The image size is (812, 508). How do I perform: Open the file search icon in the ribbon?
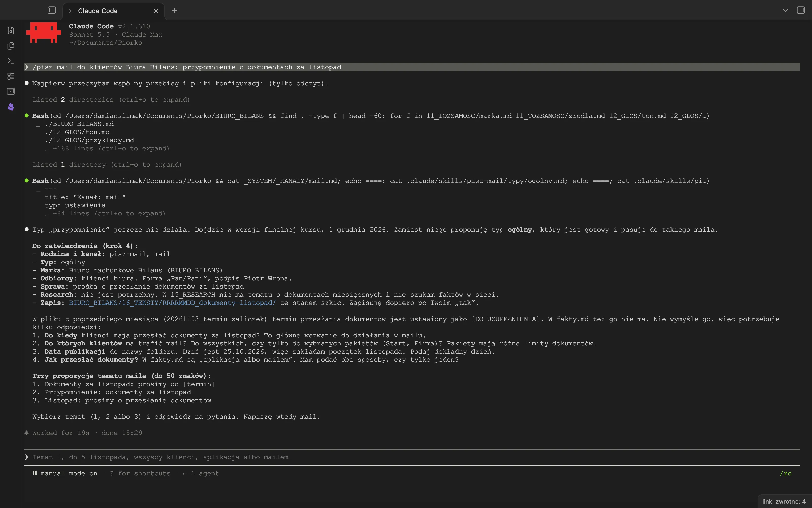pos(11,30)
